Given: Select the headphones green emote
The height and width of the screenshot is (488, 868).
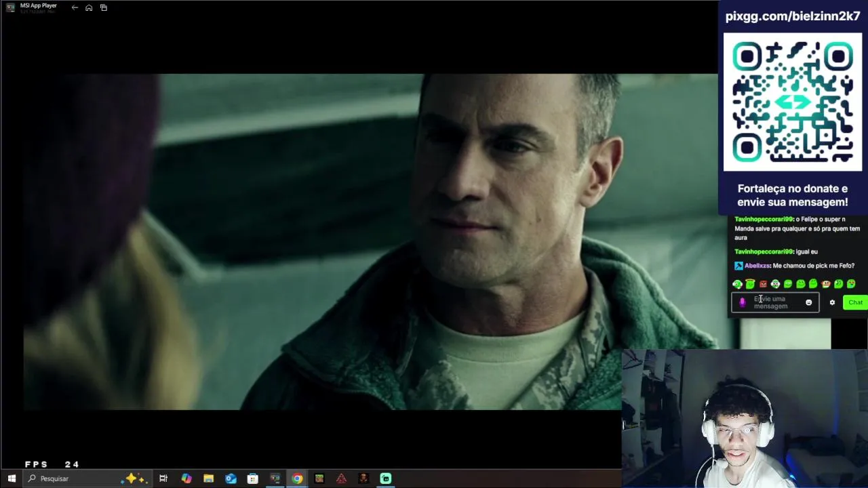Looking at the screenshot, I should 737,284.
